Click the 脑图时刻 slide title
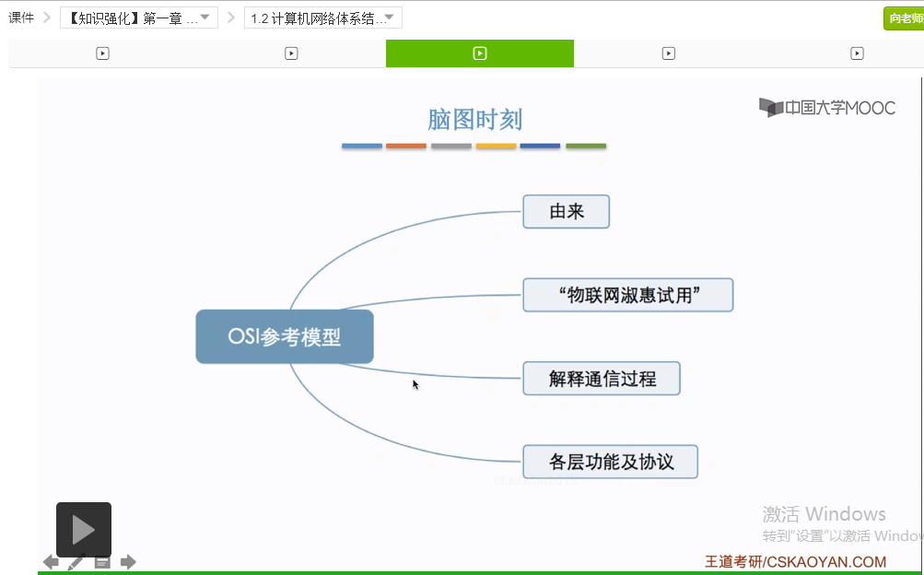 [475, 120]
